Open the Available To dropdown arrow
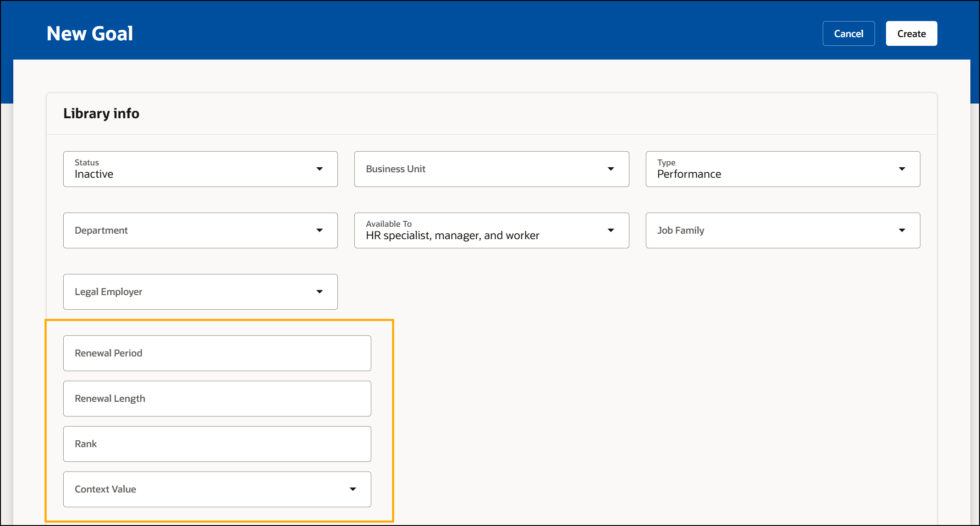The width and height of the screenshot is (980, 526). pyautogui.click(x=611, y=230)
